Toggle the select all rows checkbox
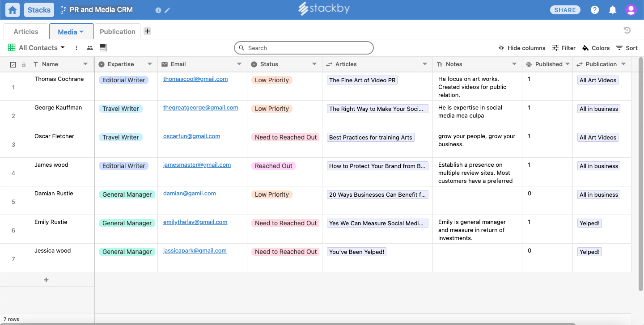This screenshot has height=325, width=644. pyautogui.click(x=13, y=65)
